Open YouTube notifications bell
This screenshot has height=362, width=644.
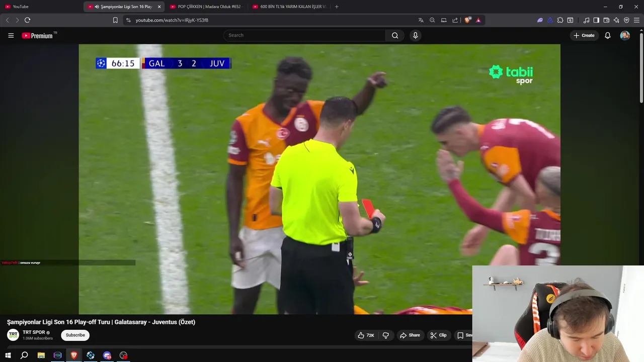point(608,35)
